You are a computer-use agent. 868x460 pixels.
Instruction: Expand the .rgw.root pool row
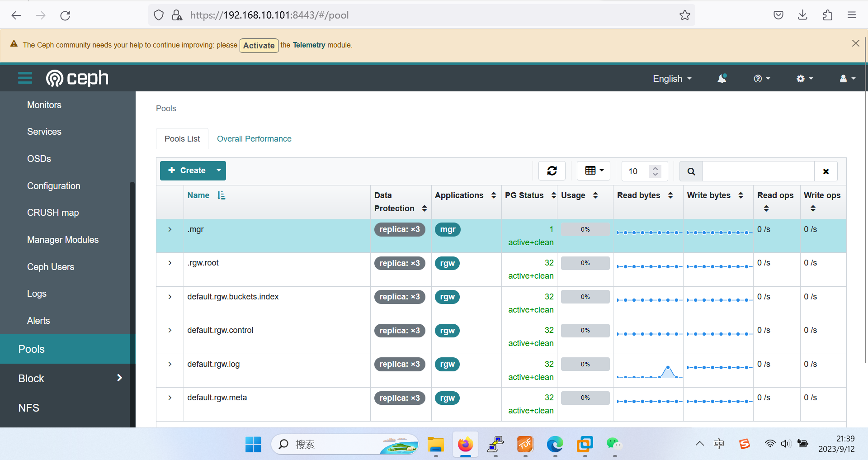(x=170, y=263)
